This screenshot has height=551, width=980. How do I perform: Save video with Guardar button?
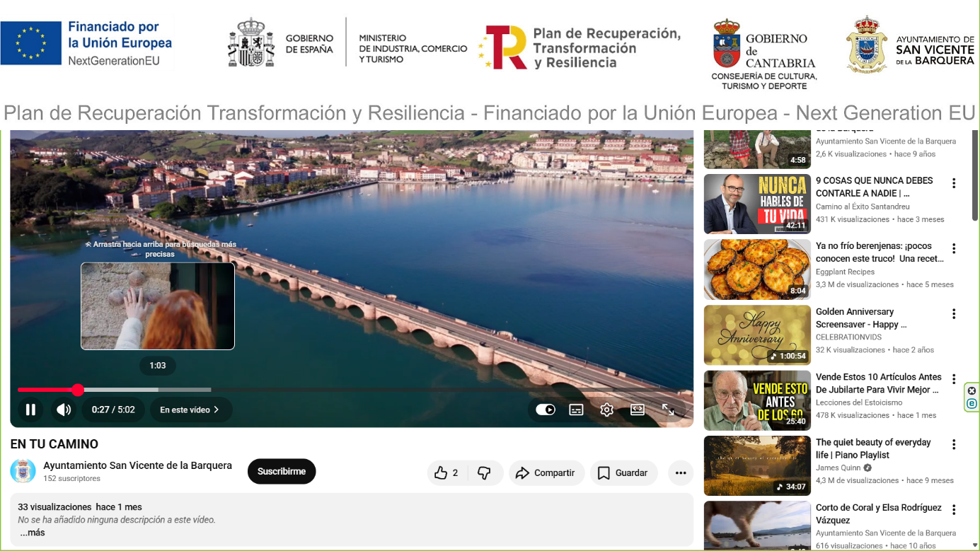623,473
